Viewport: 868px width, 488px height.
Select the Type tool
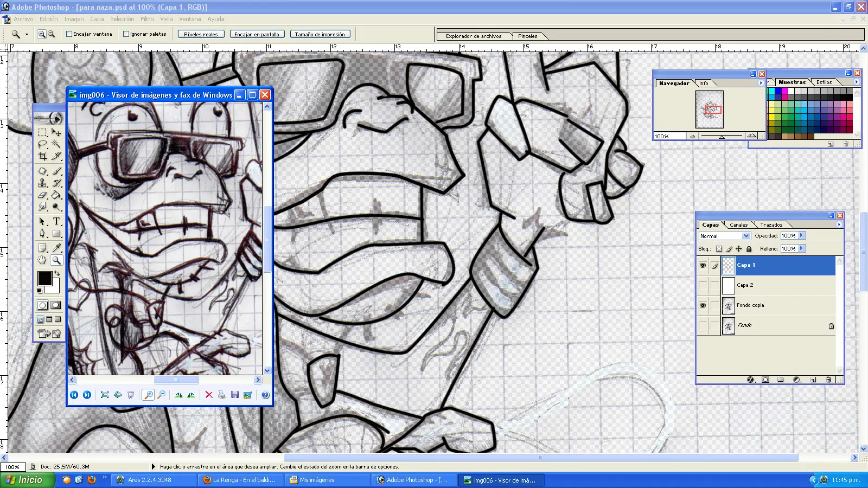click(x=56, y=221)
